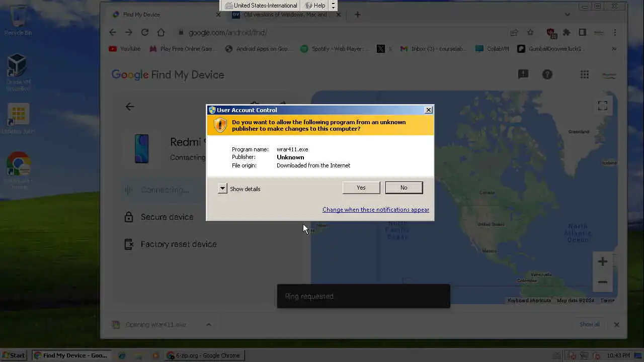Viewport: 644px width, 362px height.
Task: Click Show all downloads
Action: pos(590,324)
